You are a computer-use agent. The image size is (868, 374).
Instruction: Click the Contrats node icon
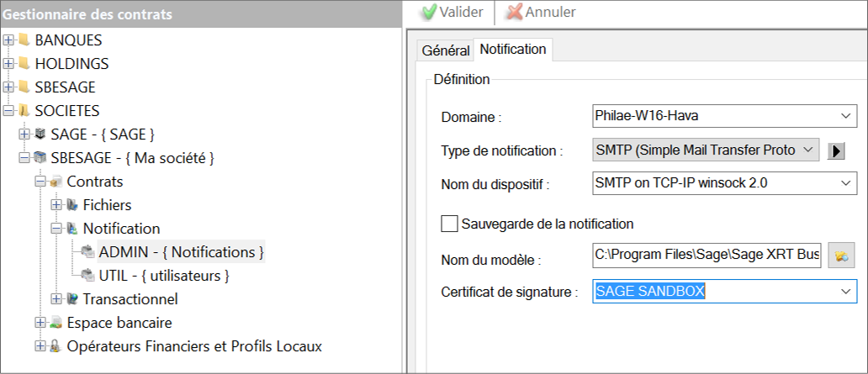pos(56,182)
